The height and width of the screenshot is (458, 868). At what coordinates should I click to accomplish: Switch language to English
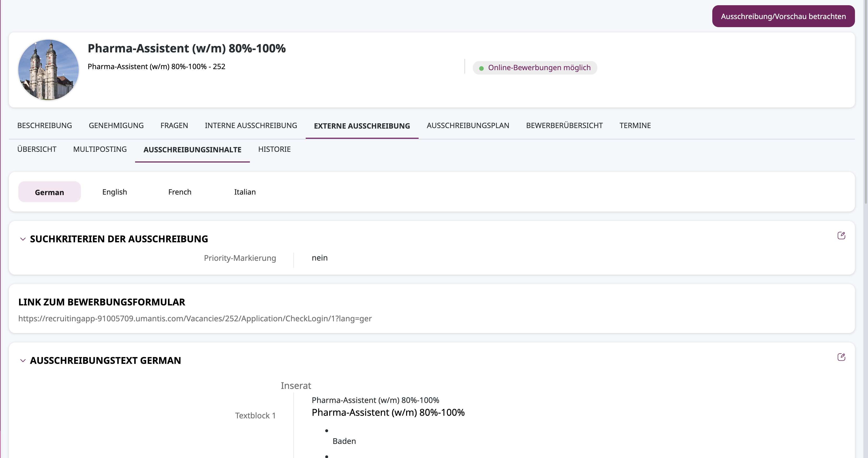pyautogui.click(x=114, y=192)
